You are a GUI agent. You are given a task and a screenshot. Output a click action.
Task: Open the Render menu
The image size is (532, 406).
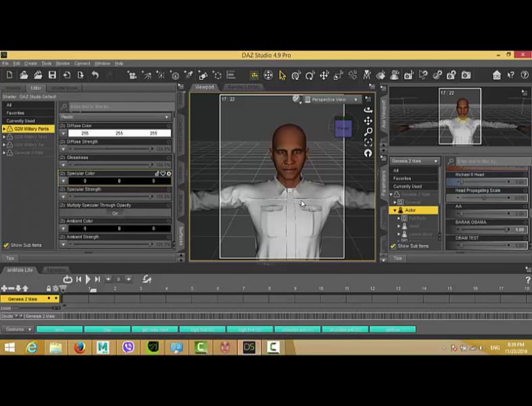point(63,64)
